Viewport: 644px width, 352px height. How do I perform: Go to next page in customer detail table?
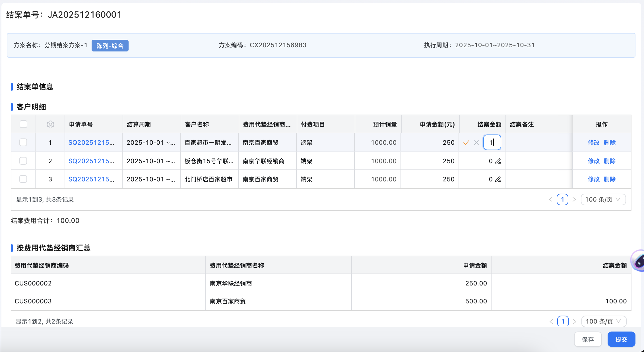pyautogui.click(x=574, y=200)
